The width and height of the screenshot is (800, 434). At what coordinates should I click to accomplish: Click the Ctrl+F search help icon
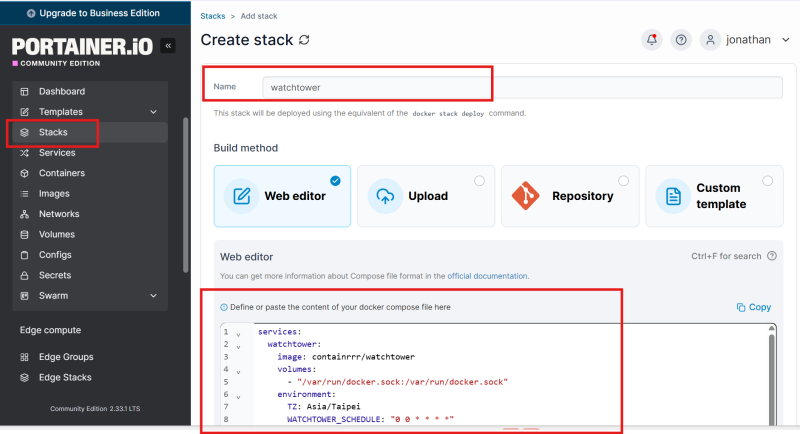point(772,256)
